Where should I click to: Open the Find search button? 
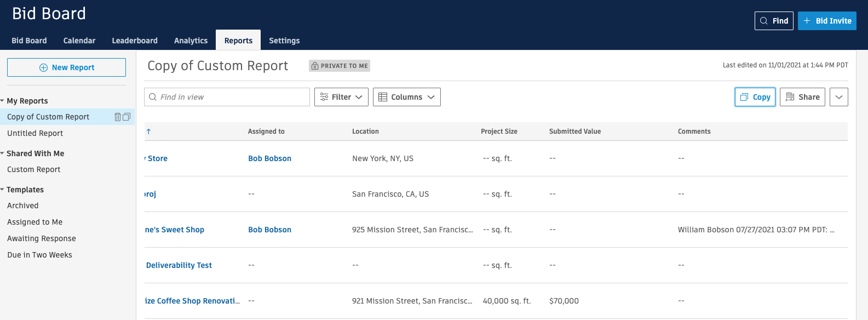click(x=774, y=21)
